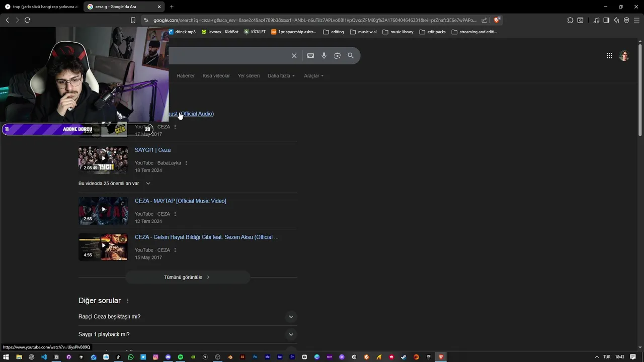
Task: Open 'edit packs' bookmarks folder
Action: [433, 32]
